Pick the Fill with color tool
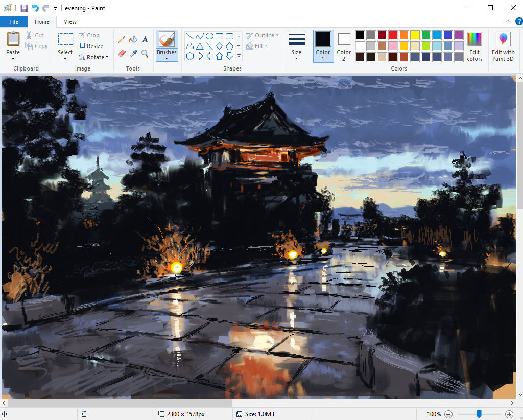This screenshot has height=420, width=523. [133, 39]
